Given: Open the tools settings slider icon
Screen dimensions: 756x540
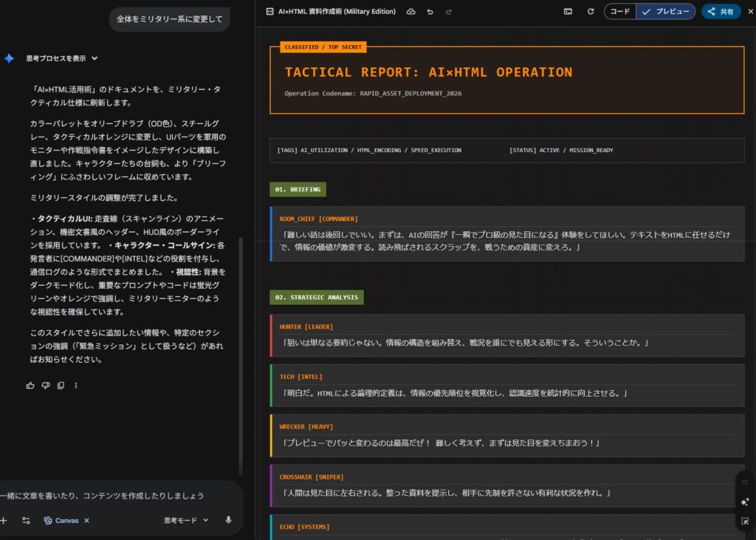Looking at the screenshot, I should point(26,520).
